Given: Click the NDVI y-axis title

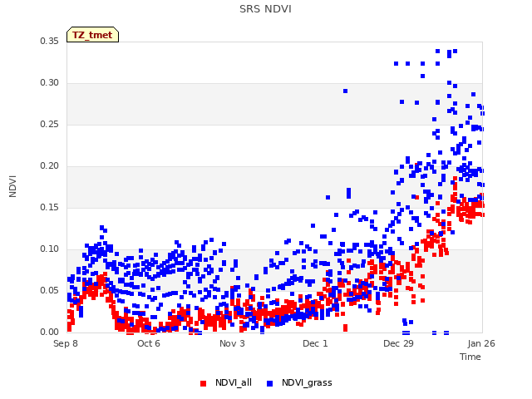Looking at the screenshot, I should [x=12, y=186].
